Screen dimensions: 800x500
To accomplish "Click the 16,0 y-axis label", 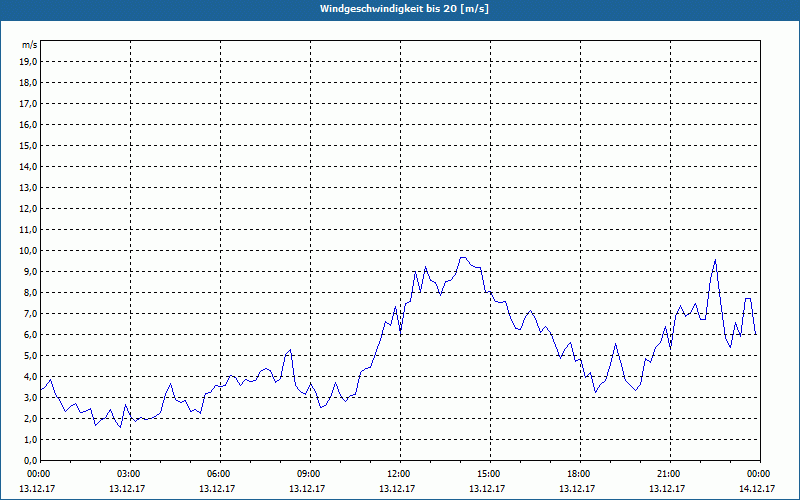I will point(28,124).
